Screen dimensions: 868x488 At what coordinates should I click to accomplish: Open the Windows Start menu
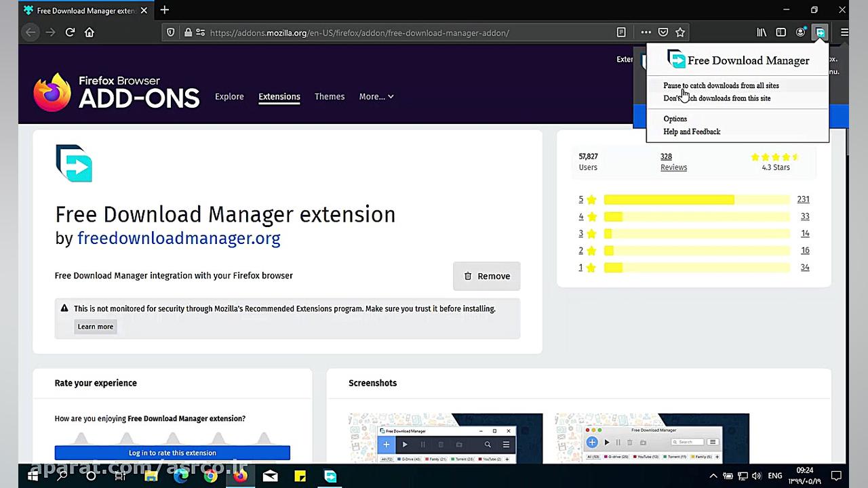click(x=32, y=476)
